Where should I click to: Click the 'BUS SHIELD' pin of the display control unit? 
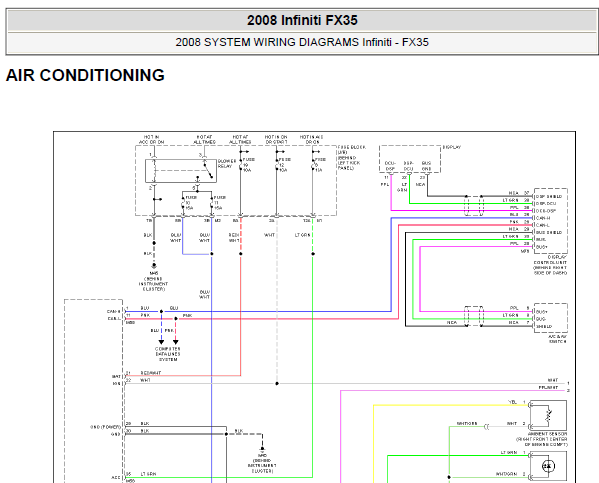[x=549, y=232]
